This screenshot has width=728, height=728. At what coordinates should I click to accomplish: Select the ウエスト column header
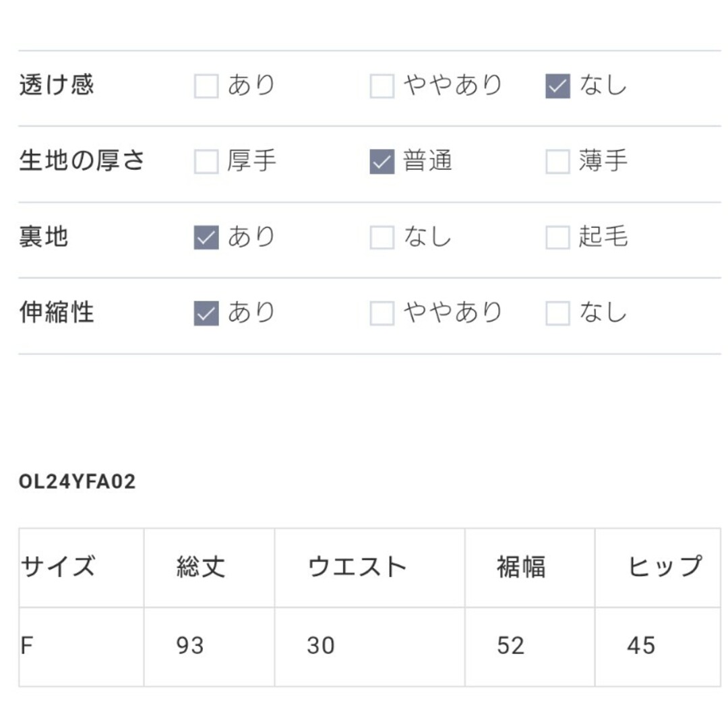[x=369, y=568]
